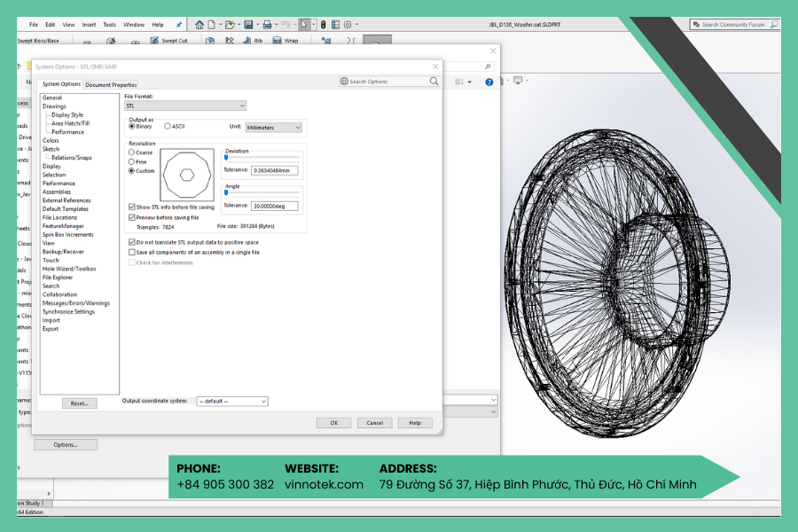Image resolution: width=798 pixels, height=532 pixels.
Task: Open the Tools menu
Action: click(109, 25)
